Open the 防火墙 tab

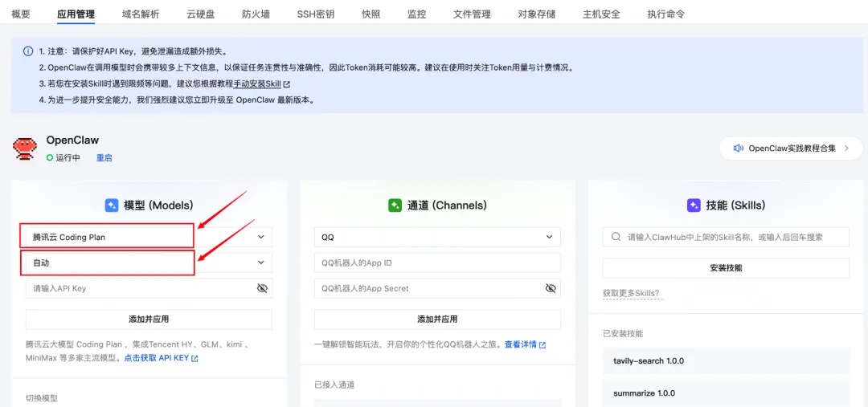click(256, 14)
